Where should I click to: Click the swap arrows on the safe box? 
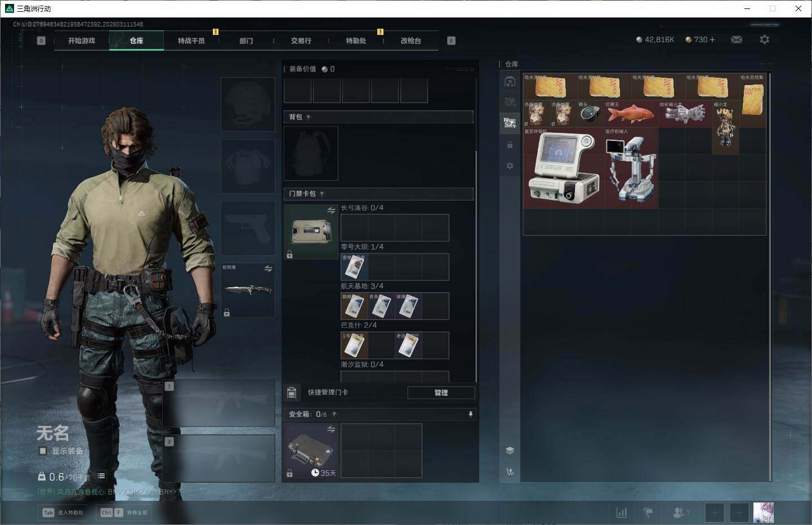click(x=331, y=429)
